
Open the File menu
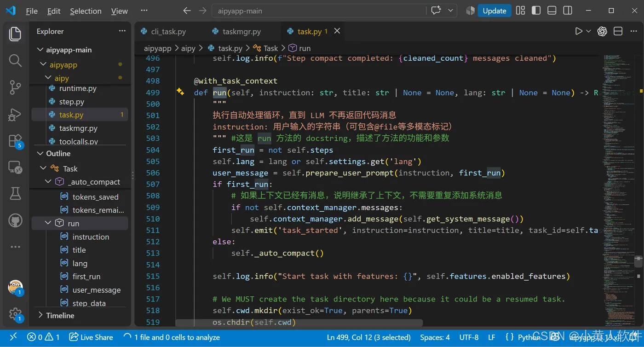[32, 11]
